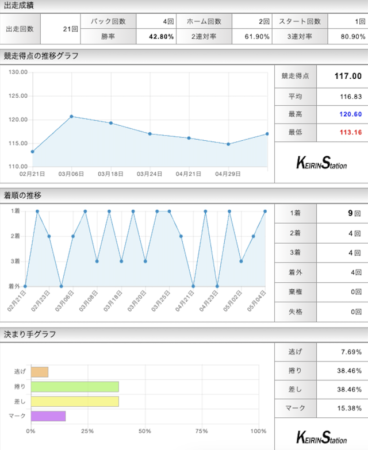Click the green 捲り bar
Viewport: 368px width, 450px height.
point(75,387)
